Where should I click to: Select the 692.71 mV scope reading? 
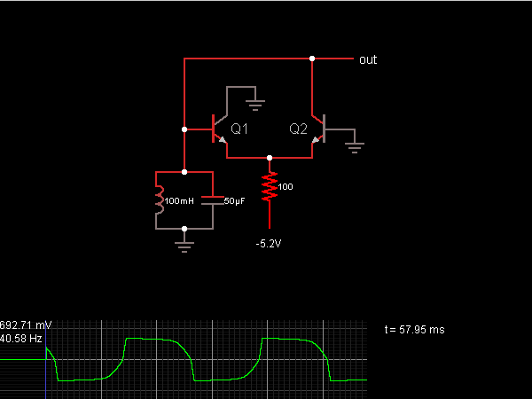pyautogui.click(x=26, y=325)
